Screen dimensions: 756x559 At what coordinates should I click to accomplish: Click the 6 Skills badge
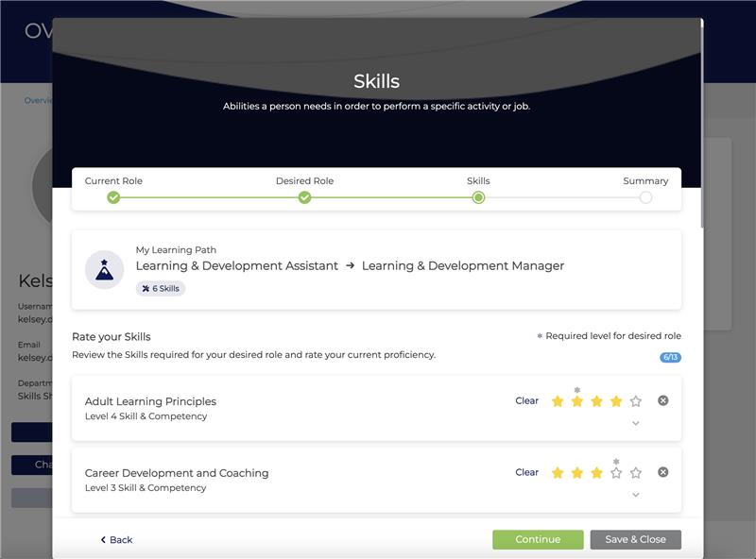[161, 289]
